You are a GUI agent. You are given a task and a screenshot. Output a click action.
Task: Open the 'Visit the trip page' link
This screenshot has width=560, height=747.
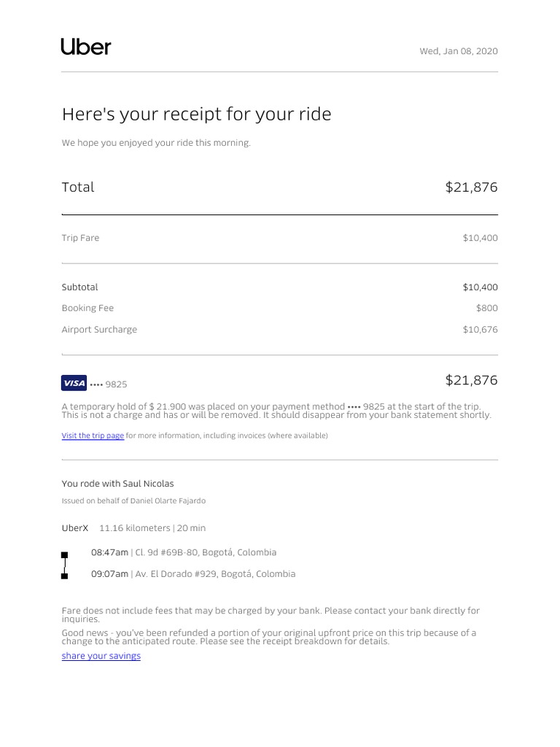(93, 436)
